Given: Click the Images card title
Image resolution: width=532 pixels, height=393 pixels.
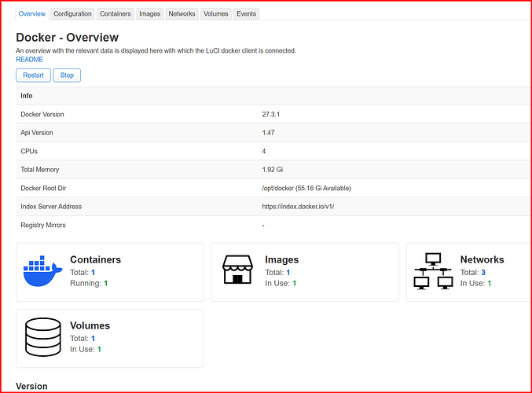Looking at the screenshot, I should point(282,259).
